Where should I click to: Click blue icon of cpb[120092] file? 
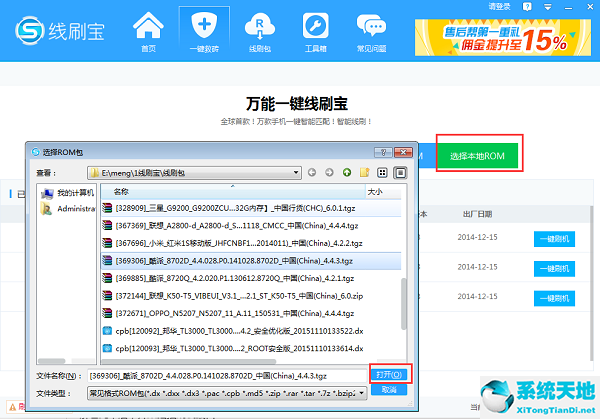tap(107, 331)
